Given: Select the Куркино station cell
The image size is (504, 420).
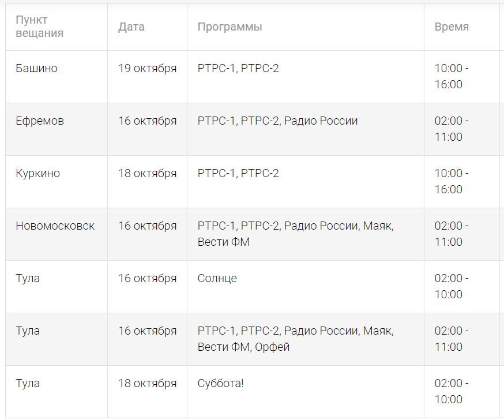Looking at the screenshot, I should pos(37,174).
